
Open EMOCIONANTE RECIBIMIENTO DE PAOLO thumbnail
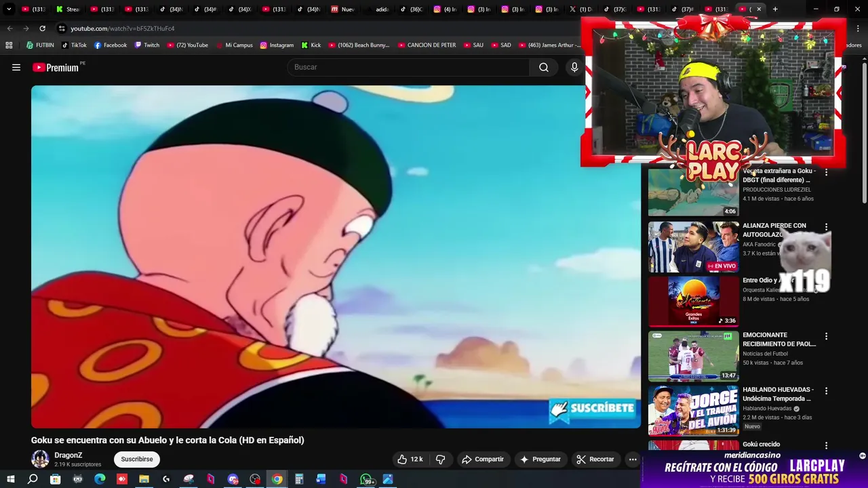coord(693,357)
